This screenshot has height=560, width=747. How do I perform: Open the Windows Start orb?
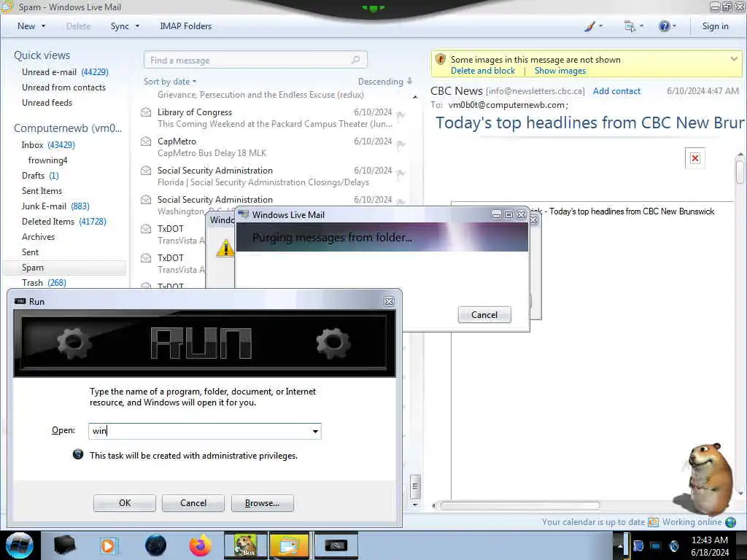(x=20, y=545)
